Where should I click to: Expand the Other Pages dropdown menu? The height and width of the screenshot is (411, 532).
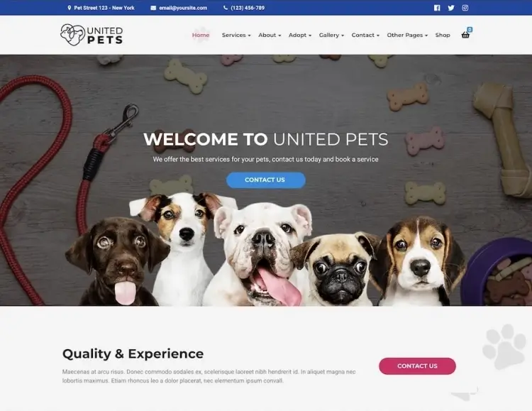[407, 35]
